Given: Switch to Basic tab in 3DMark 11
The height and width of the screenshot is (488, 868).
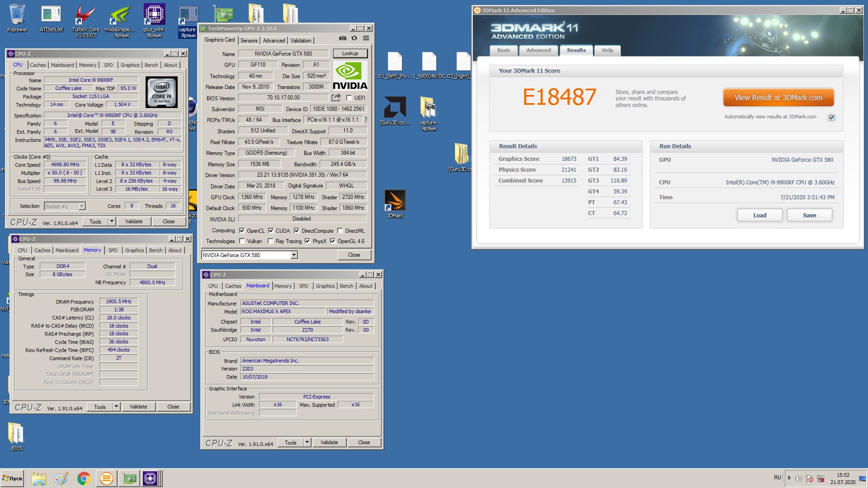Looking at the screenshot, I should 504,50.
